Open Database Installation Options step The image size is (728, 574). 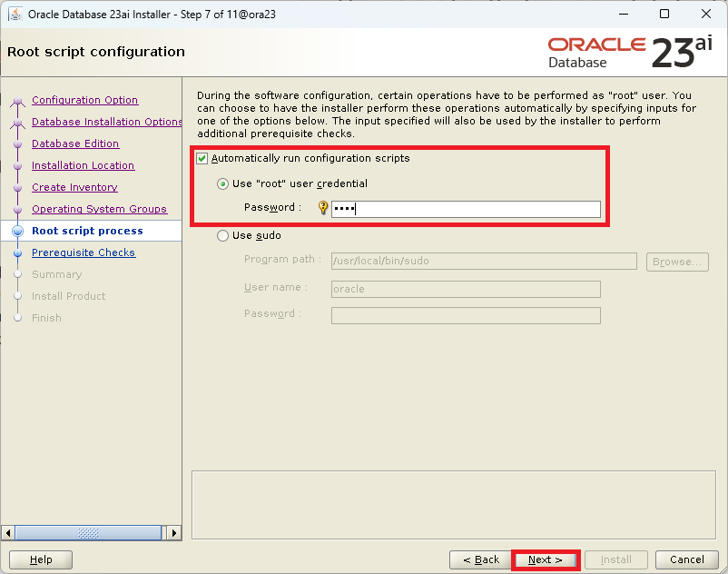[107, 122]
